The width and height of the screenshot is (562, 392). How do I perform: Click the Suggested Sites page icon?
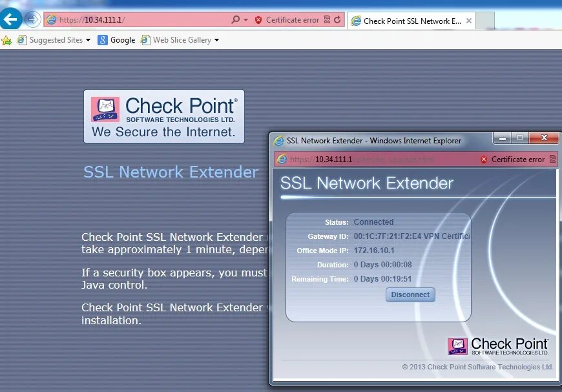22,40
